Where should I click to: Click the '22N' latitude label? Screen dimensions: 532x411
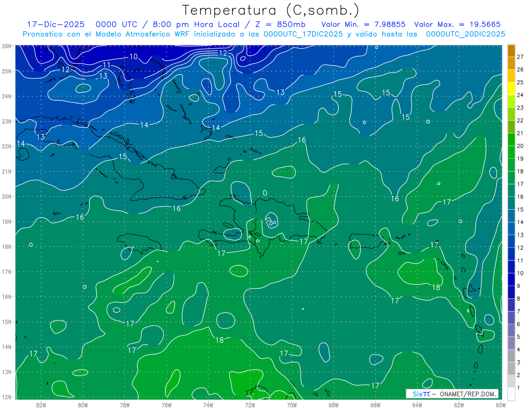pos(6,146)
